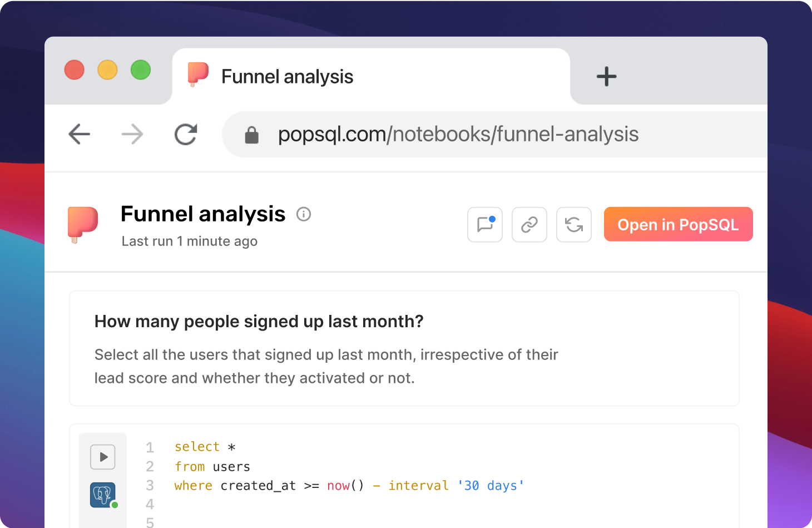This screenshot has height=528, width=812.
Task: Refresh notebook results with the sync icon
Action: (x=574, y=225)
